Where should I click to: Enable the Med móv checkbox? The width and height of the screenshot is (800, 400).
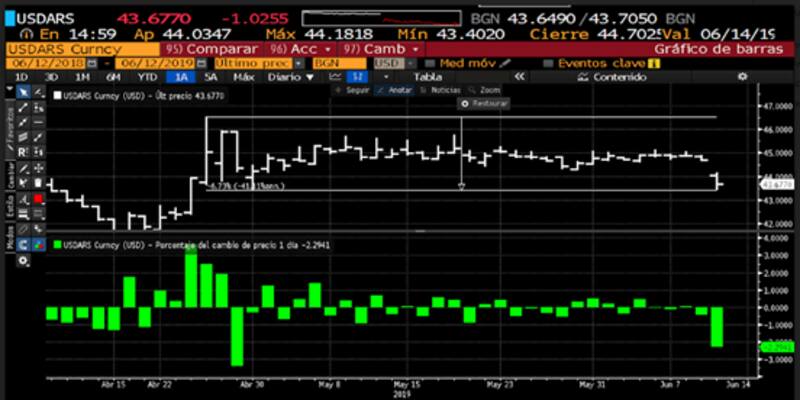click(429, 62)
